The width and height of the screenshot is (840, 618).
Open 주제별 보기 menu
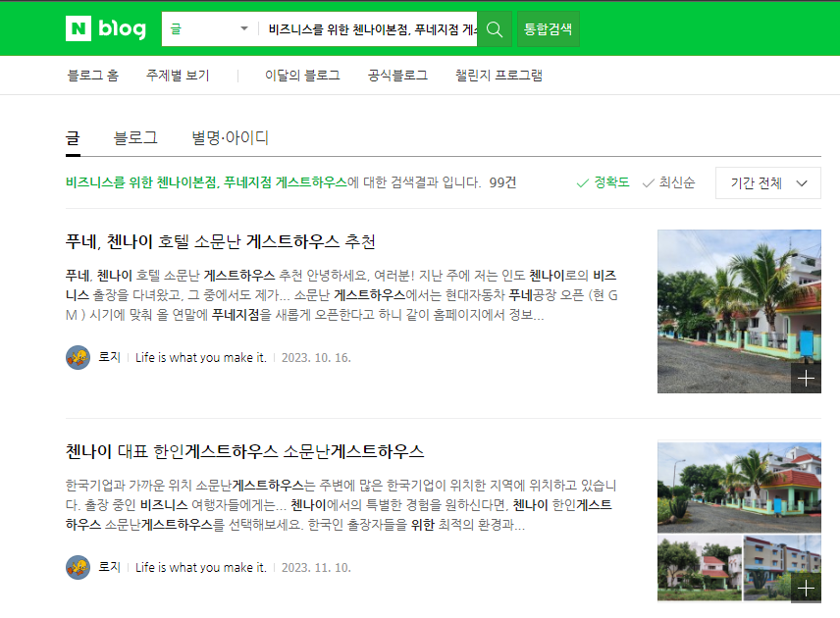(178, 76)
